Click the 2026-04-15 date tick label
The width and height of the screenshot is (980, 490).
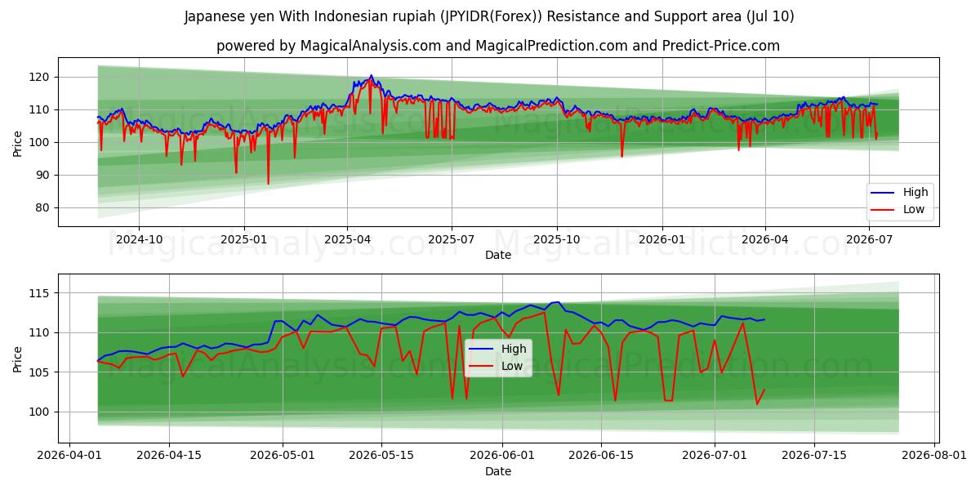[x=169, y=456]
